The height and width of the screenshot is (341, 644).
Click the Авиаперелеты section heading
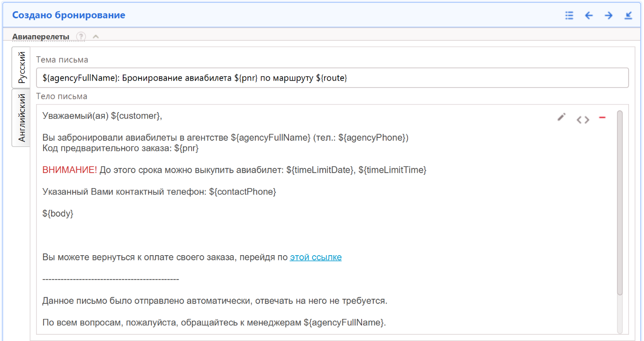coord(41,37)
